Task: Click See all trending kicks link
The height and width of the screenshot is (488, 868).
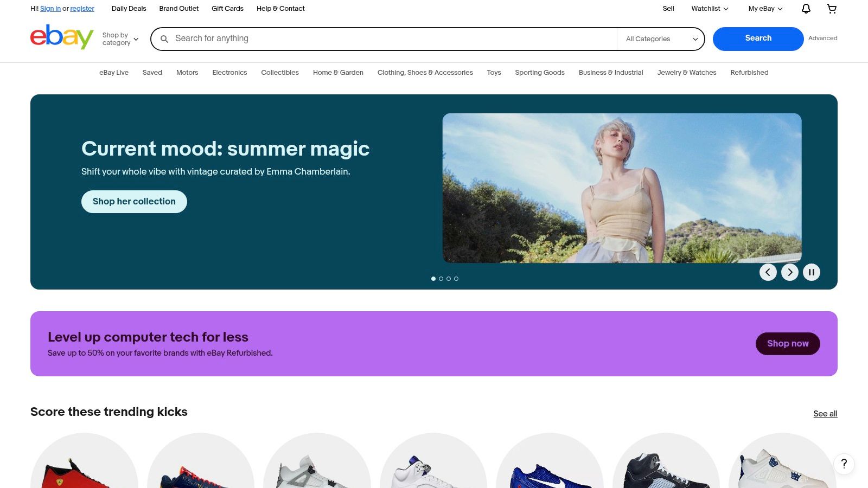Action: 825,414
